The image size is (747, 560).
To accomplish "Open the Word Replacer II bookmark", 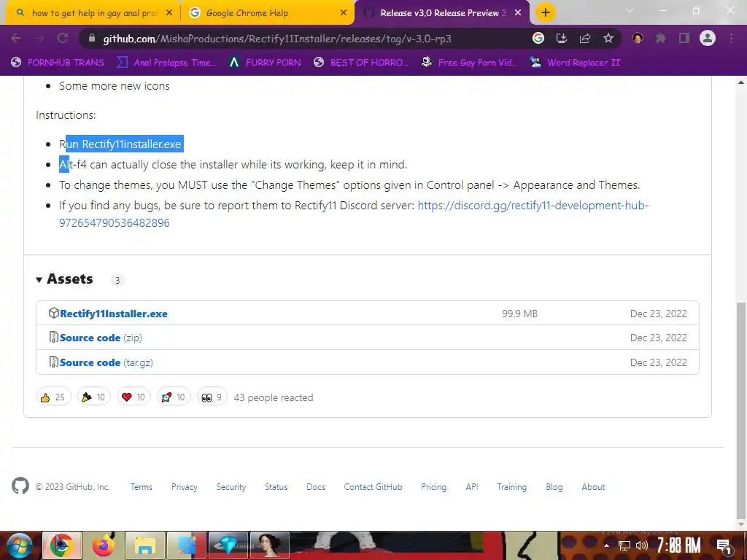I will point(575,63).
